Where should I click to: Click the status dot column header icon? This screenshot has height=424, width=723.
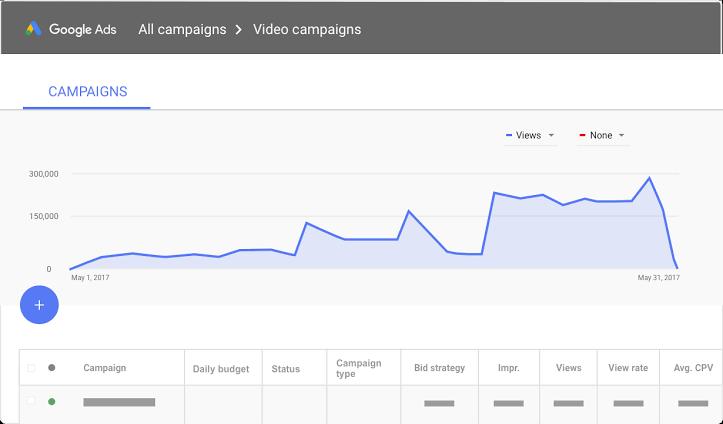(52, 368)
